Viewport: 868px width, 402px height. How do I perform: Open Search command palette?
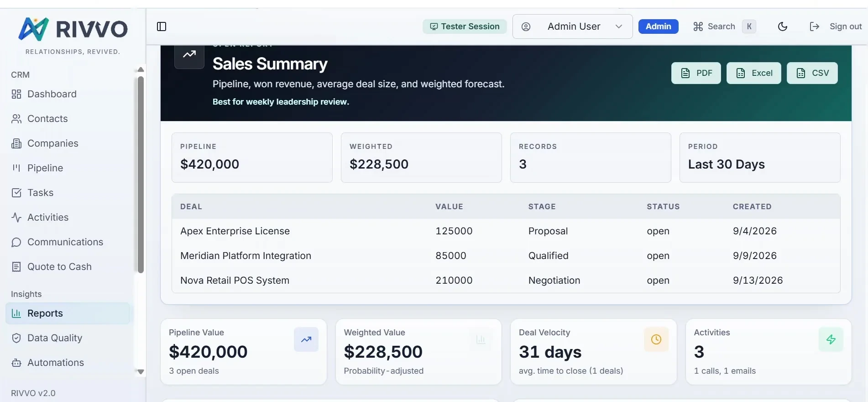coord(724,26)
